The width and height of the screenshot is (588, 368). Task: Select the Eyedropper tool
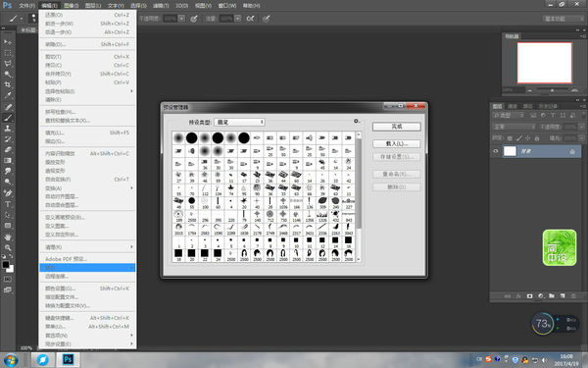click(x=8, y=95)
